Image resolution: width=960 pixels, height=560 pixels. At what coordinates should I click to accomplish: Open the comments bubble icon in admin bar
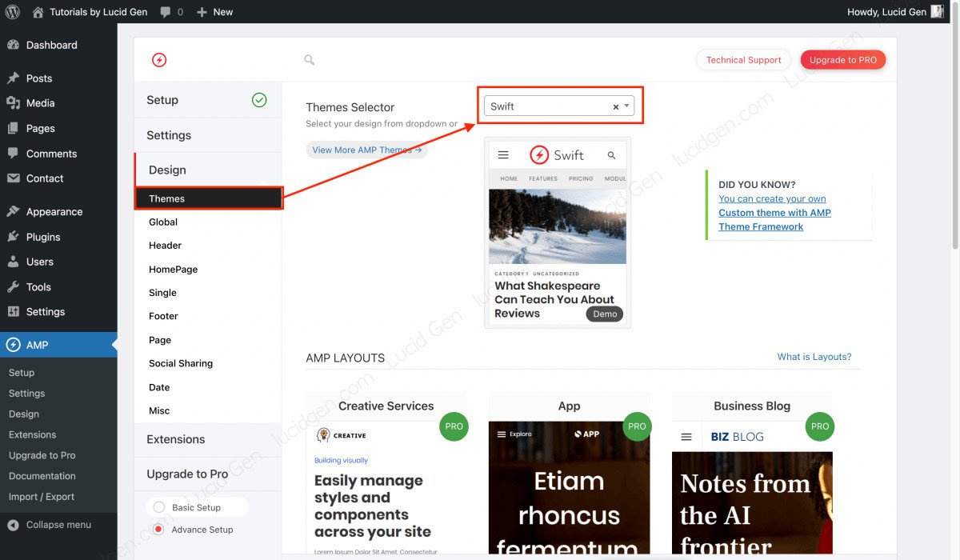coord(165,12)
